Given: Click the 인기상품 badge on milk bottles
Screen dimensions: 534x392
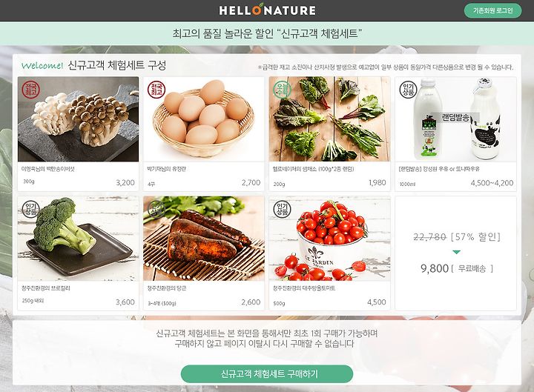Looking at the screenshot, I should point(408,90).
